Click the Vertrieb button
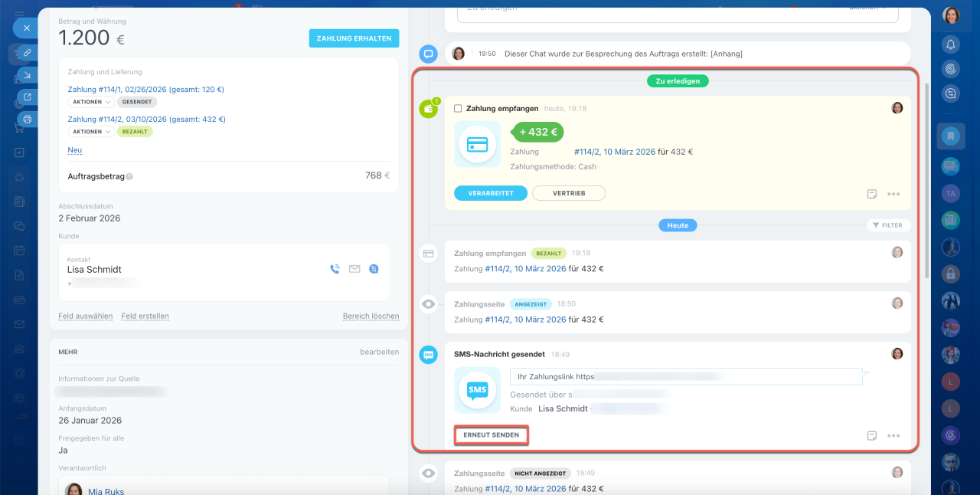The height and width of the screenshot is (495, 980). click(x=569, y=193)
